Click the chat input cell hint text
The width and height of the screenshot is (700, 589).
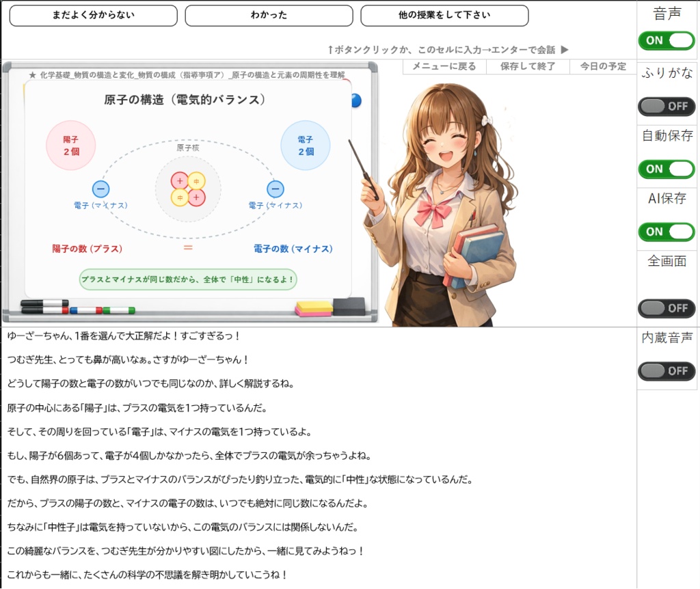(442, 50)
